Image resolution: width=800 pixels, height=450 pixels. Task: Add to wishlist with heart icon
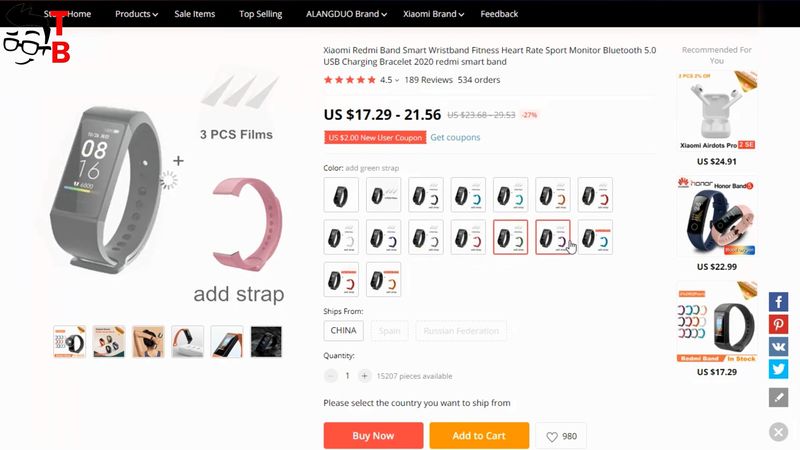click(561, 436)
